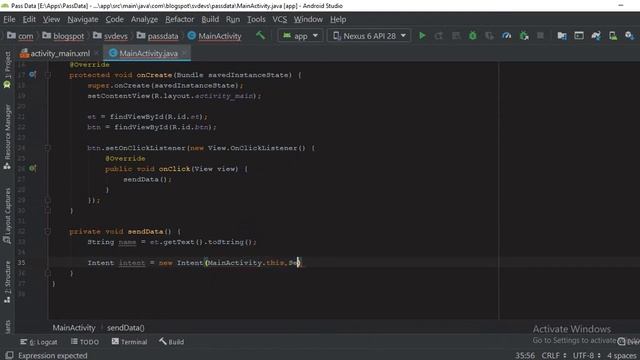
Task: Open the SDK Manager icon
Action: pyautogui.click(x=629, y=36)
